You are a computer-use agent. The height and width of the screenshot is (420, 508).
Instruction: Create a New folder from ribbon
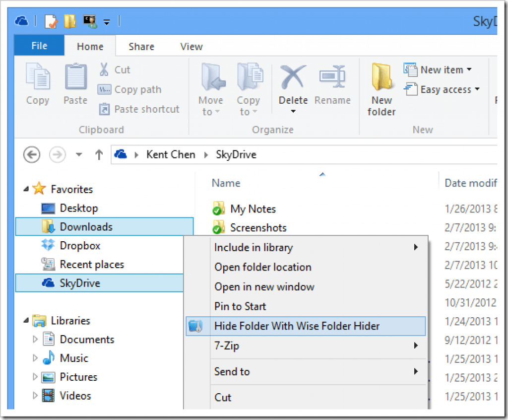click(381, 89)
